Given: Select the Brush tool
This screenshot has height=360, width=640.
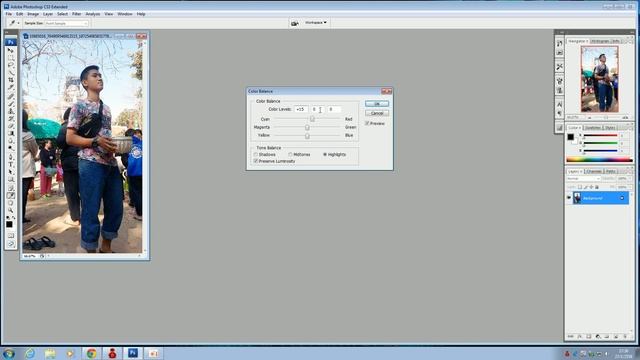Looking at the screenshot, I should click(11, 104).
